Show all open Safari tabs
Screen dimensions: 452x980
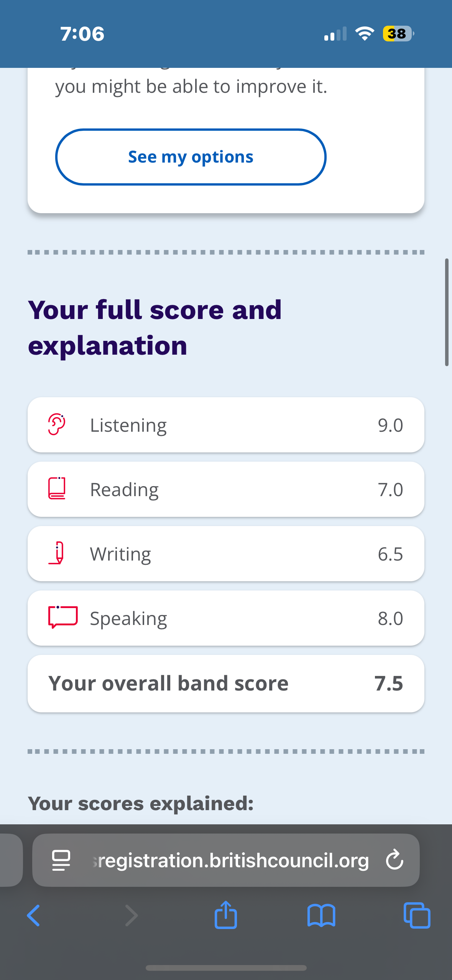[417, 916]
